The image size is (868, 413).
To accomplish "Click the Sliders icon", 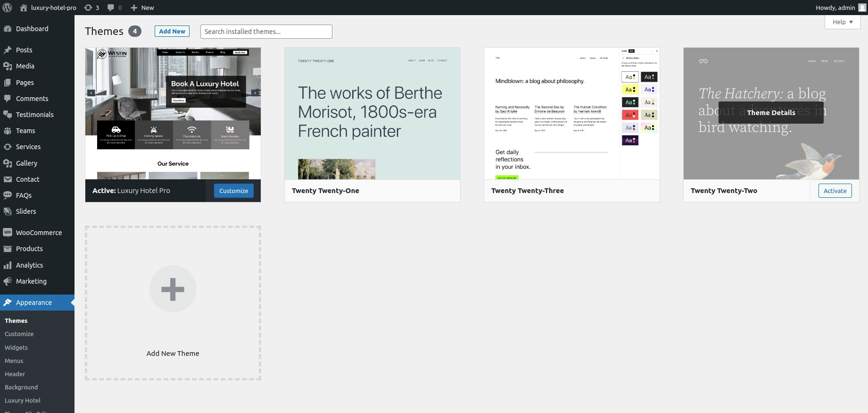I will tap(8, 211).
